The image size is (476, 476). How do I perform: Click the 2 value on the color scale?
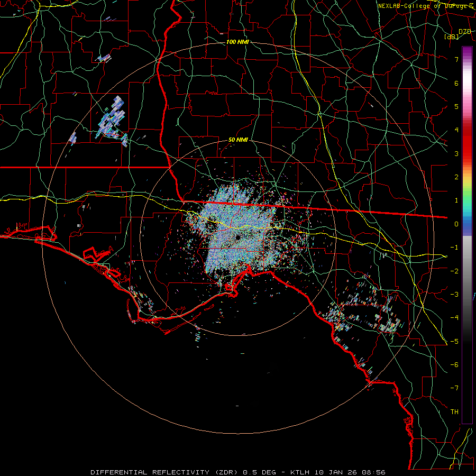pyautogui.click(x=456, y=177)
